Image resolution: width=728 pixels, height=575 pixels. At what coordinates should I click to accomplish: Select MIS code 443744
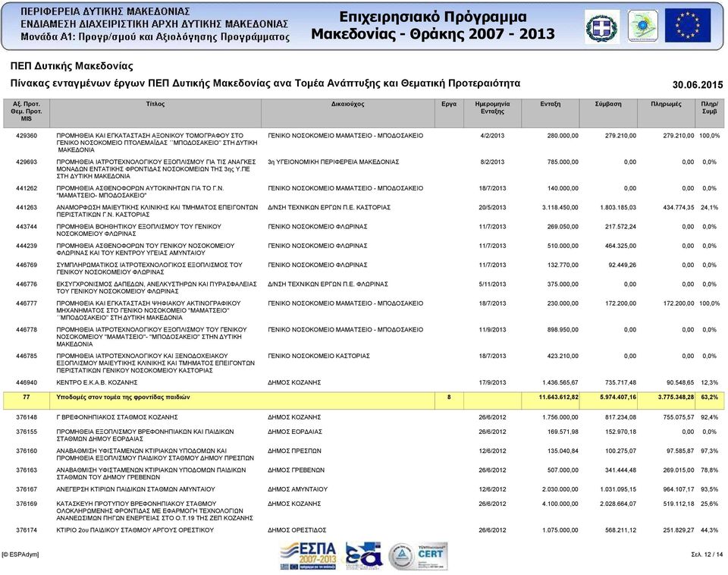pos(27,227)
